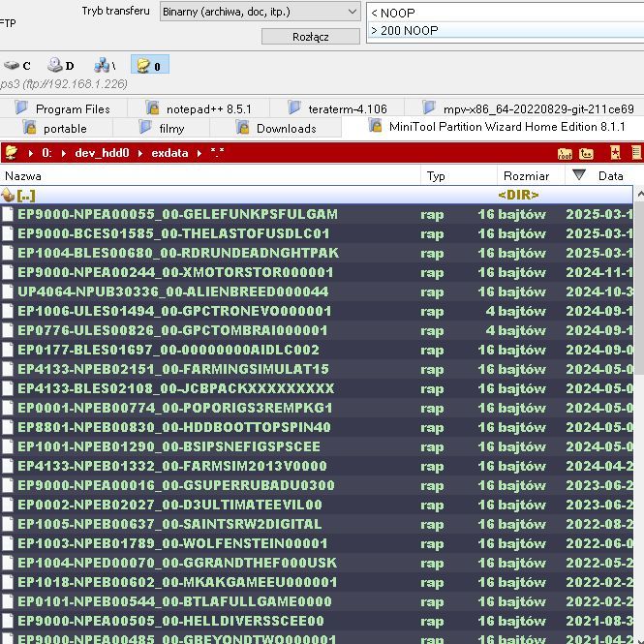Click file icon of EP9000-NPEA00055_00-GELEFUNKPSFULGAM
The width and height of the screenshot is (644, 644).
pos(8,214)
